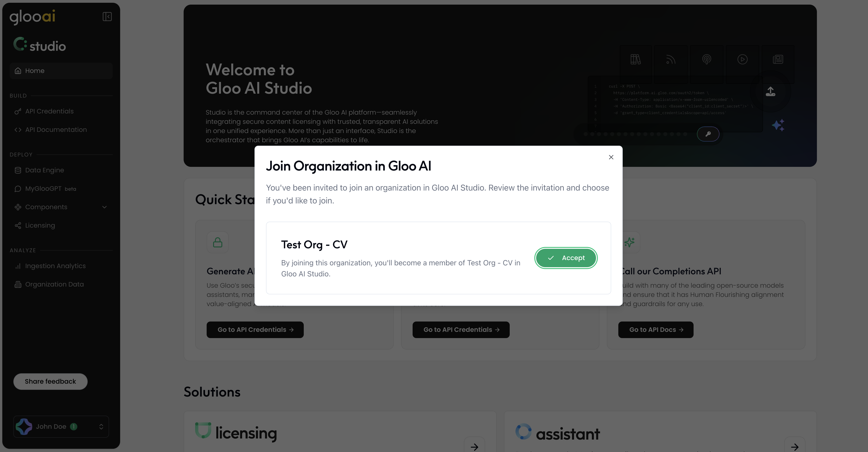Open the John Doe account switcher arrows
The image size is (868, 452).
click(x=101, y=427)
